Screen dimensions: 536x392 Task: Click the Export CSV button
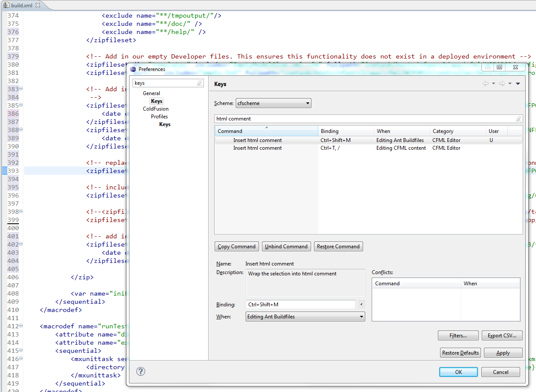point(502,336)
